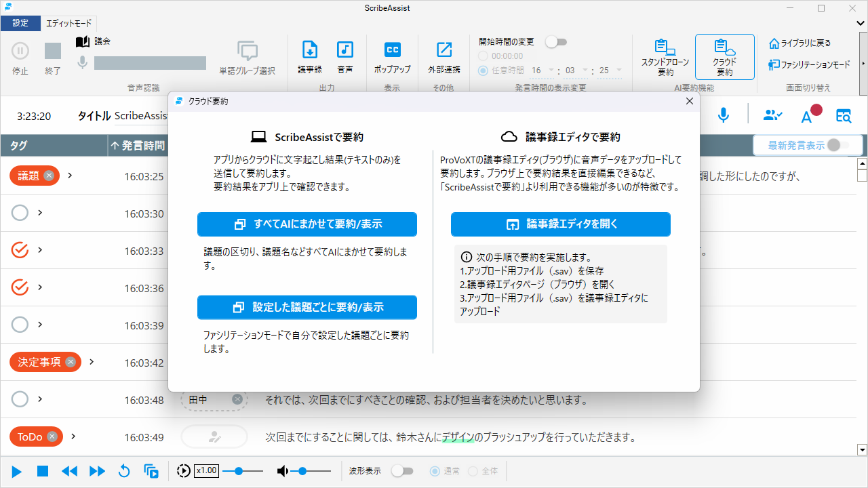
Task: Turn on 最新発言表示 toggle
Action: 837,145
